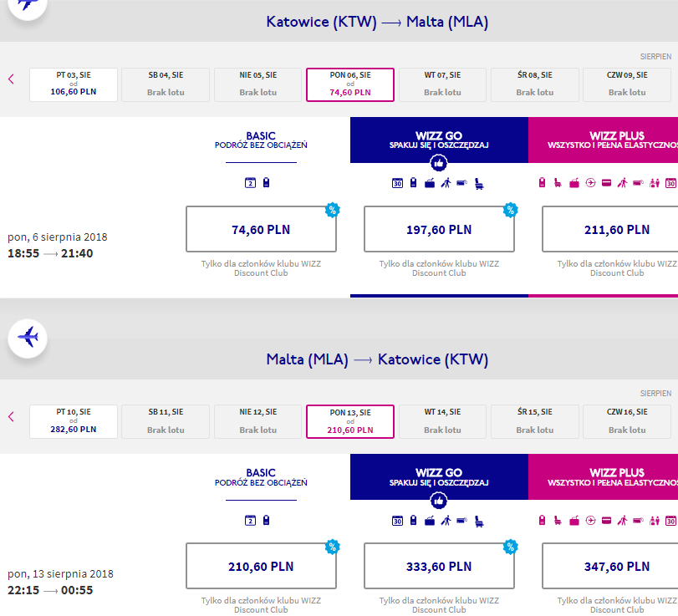Click the Basic calendar '2' icon for Malta–Katowice flight
The height and width of the screenshot is (616, 678).
click(250, 521)
